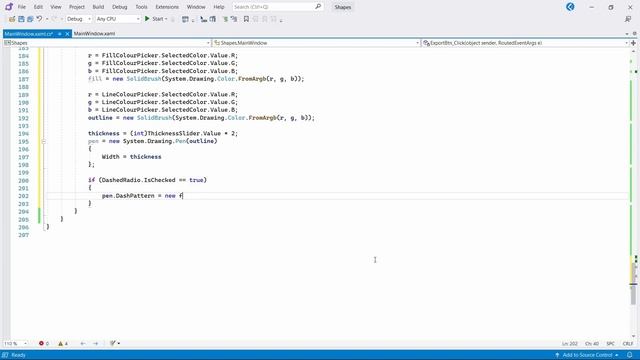Click the notifications bell icon
Image resolution: width=640 pixels, height=360 pixels.
pyautogui.click(x=630, y=355)
